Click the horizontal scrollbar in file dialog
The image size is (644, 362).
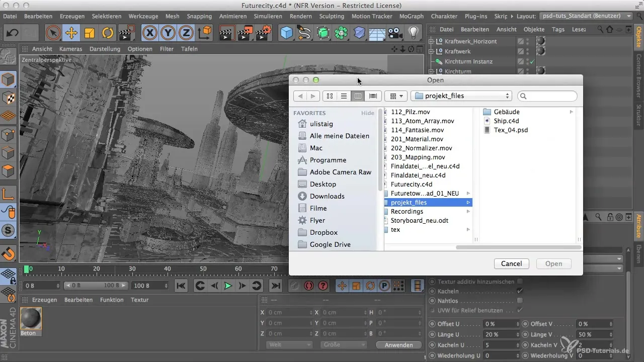(518, 247)
